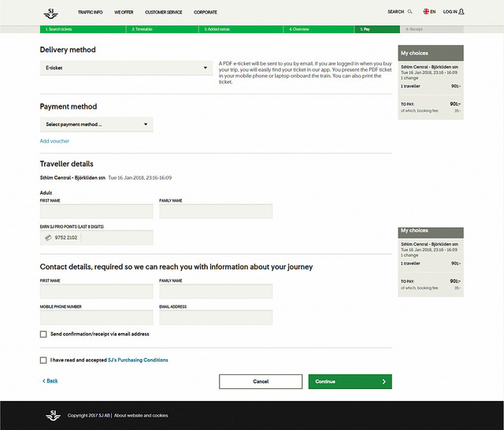504x430 pixels.
Task: Click the SJ Prio card icon
Action: tap(48, 238)
